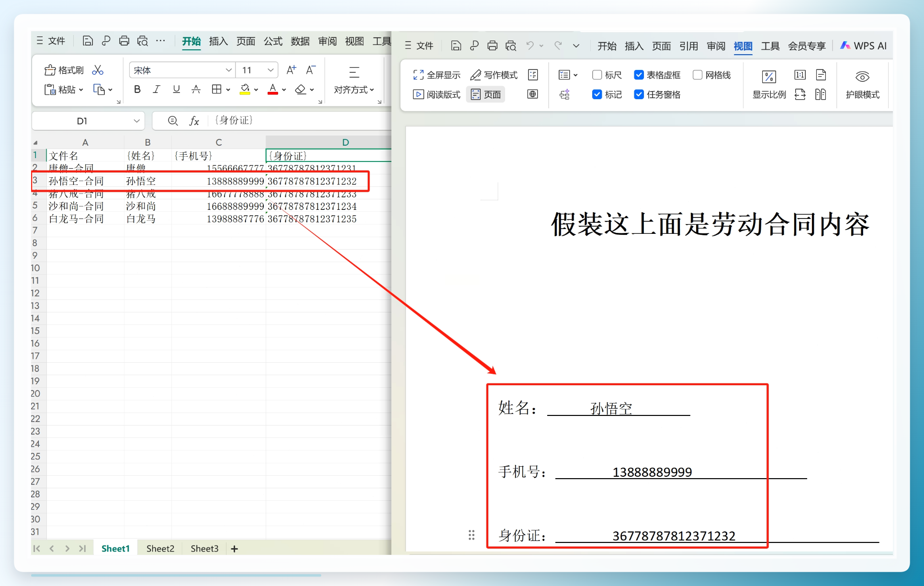Image resolution: width=924 pixels, height=586 pixels.
Task: Click the 全屏显示 full screen button
Action: click(437, 75)
